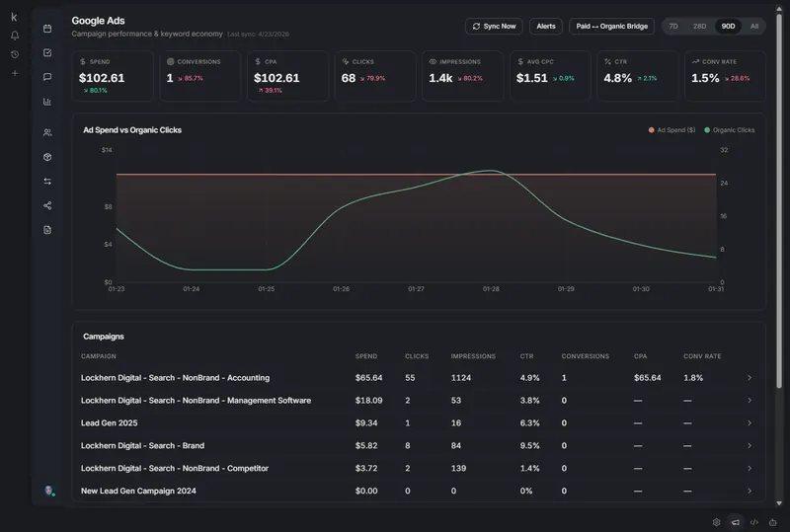
Task: Open Lockhern Digital NonBrand - Management Software campaign
Action: 196,401
